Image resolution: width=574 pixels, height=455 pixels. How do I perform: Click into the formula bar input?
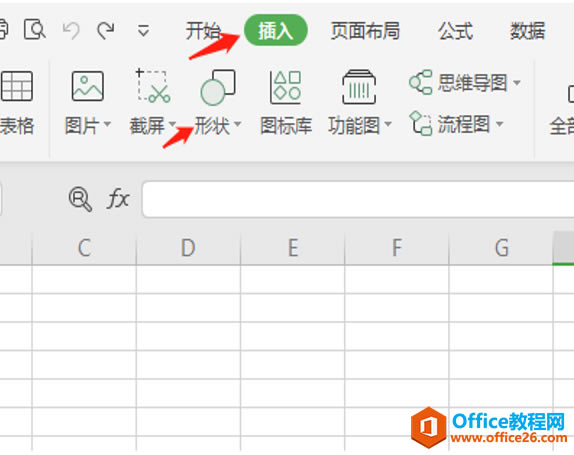click(x=358, y=199)
